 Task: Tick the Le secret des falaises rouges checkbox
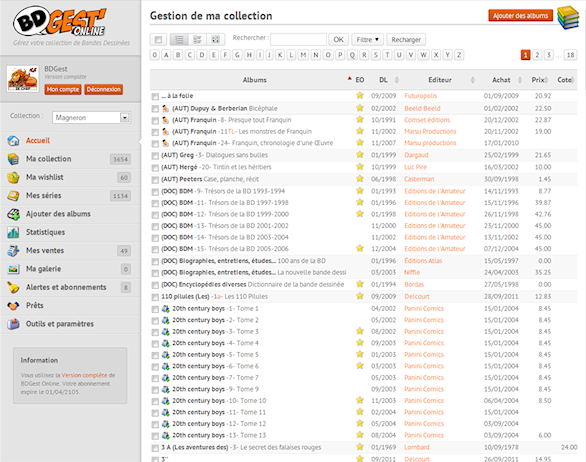(x=155, y=448)
